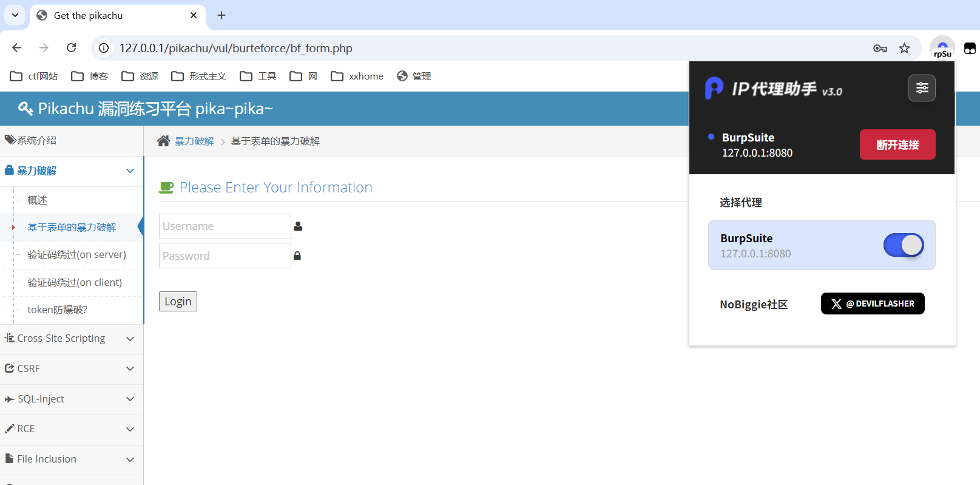
Task: Focus the Username input field
Action: point(225,226)
